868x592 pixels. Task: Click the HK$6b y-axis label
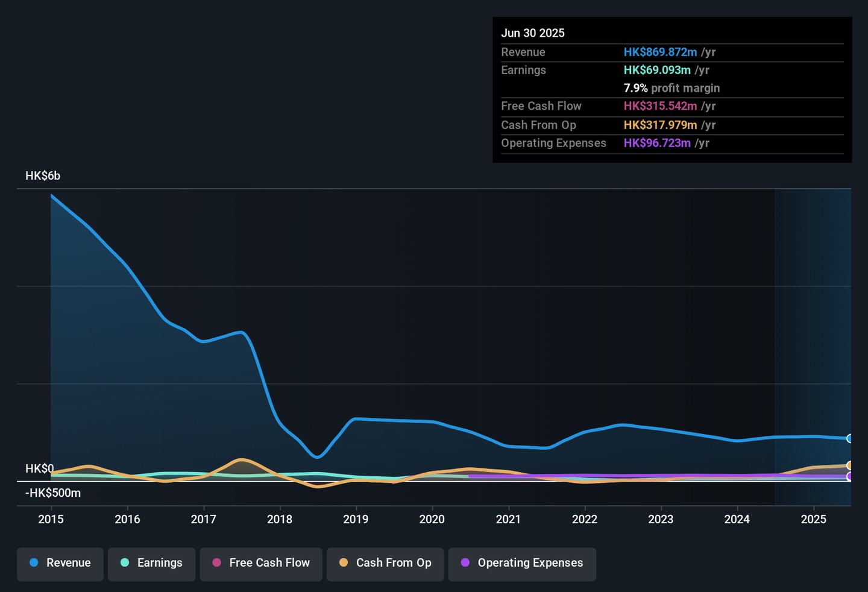[x=43, y=176]
